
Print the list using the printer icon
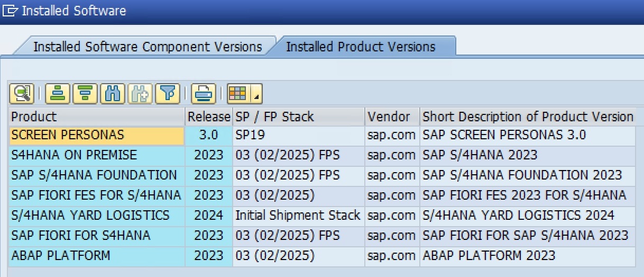point(202,94)
